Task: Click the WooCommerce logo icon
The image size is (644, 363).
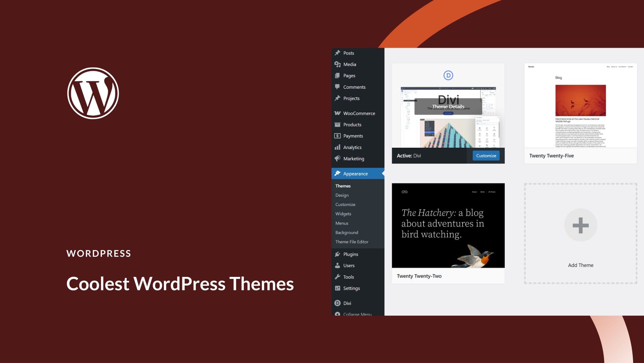Action: pos(337,113)
